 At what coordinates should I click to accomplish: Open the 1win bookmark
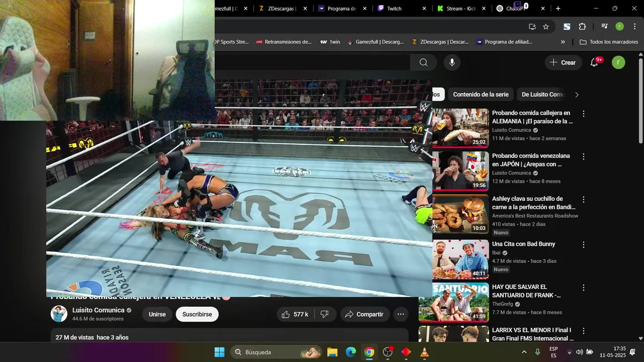coord(330,42)
